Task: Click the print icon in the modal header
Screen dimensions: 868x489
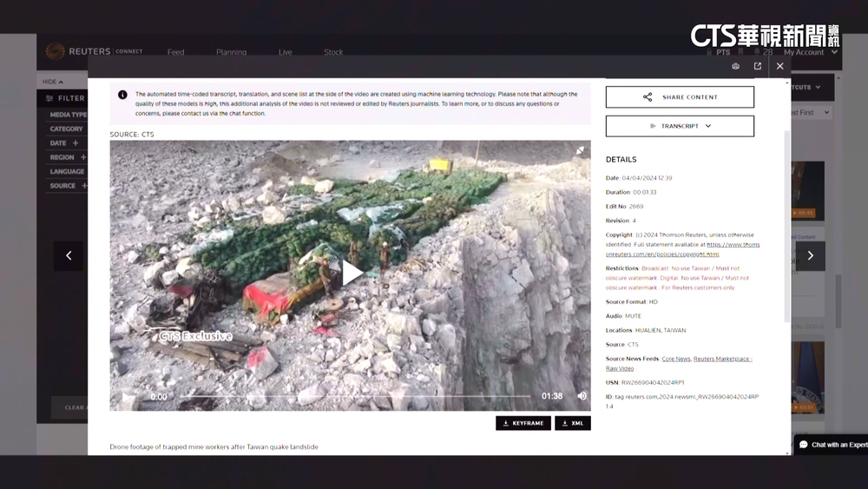Action: [x=735, y=66]
